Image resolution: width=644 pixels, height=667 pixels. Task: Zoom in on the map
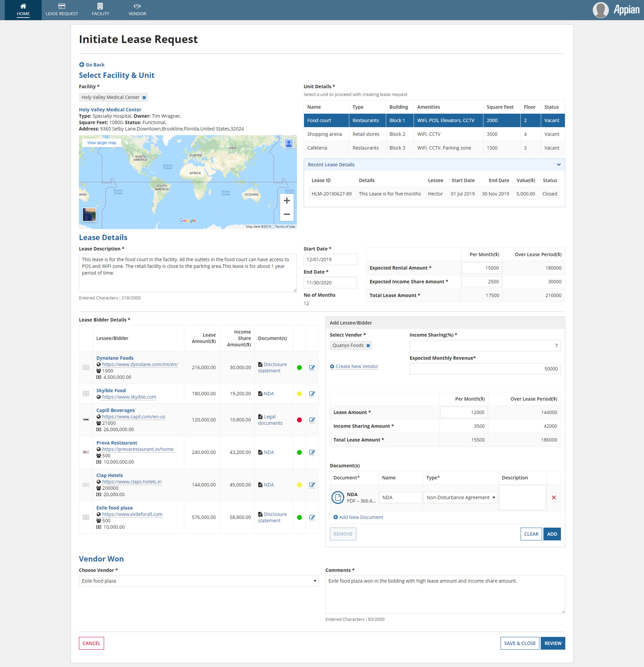click(287, 201)
